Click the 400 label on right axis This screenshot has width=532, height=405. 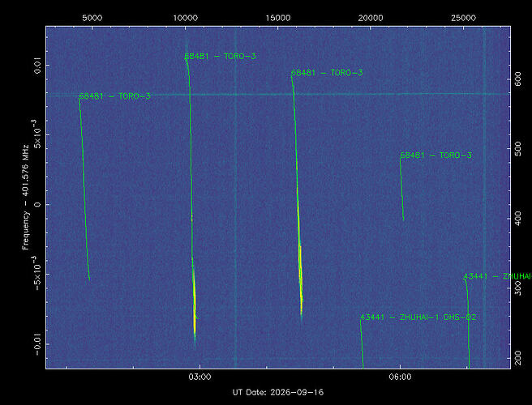tap(518, 218)
